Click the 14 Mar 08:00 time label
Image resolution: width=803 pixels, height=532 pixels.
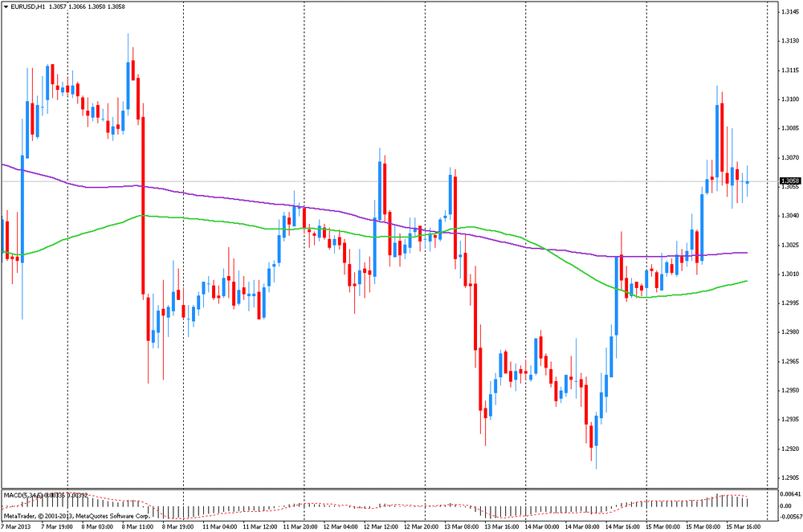(x=582, y=526)
